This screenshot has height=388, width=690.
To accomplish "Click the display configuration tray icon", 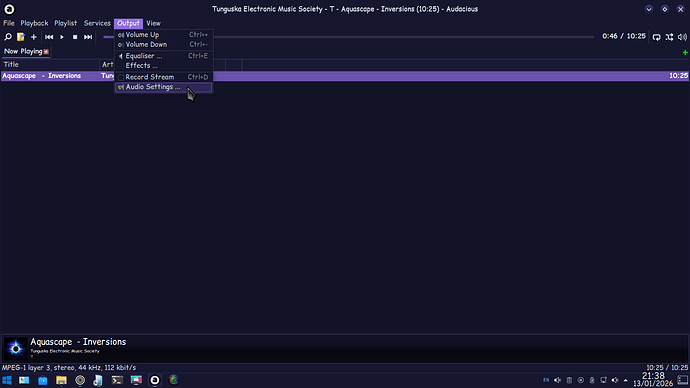I will (x=603, y=380).
